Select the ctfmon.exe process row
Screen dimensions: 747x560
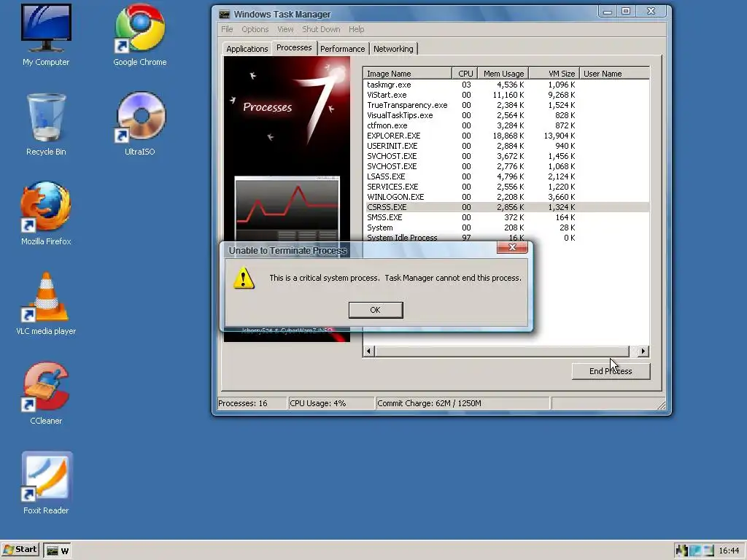pos(506,125)
